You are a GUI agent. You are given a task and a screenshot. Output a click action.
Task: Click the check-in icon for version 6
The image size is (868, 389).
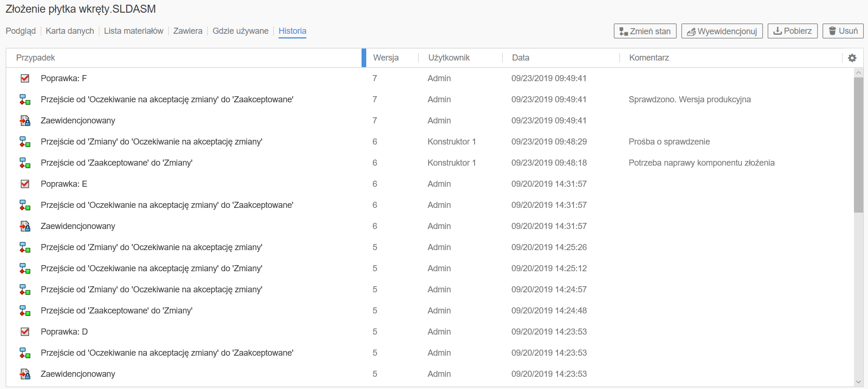point(25,227)
